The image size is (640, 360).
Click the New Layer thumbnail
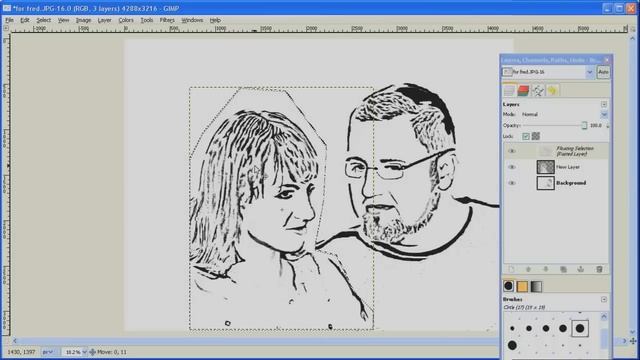[x=545, y=167]
